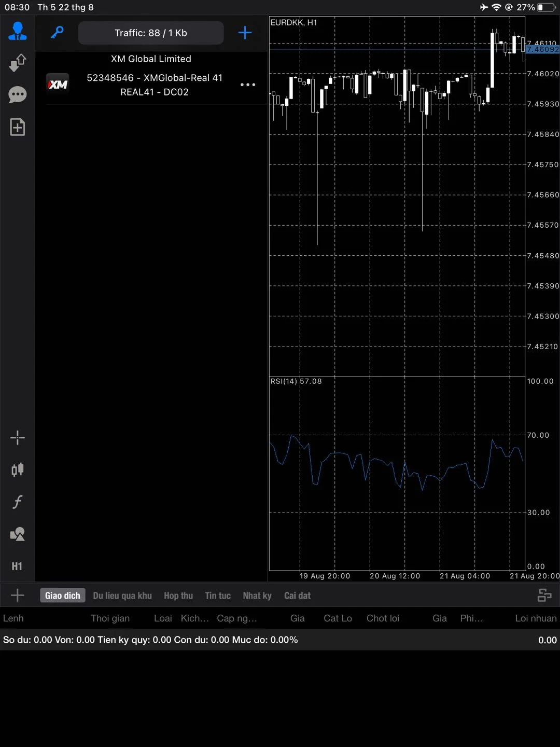This screenshot has height=747, width=560.
Task: Sort by Loai column header
Action: (163, 618)
